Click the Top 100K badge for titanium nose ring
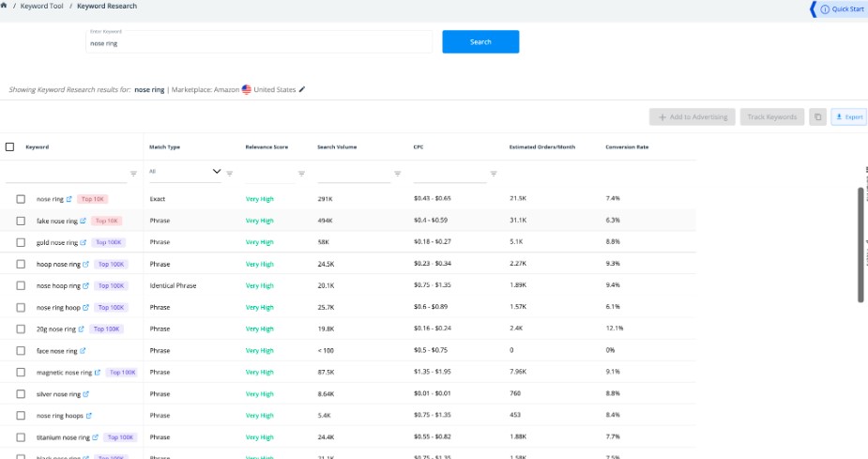Viewport: 868px width, 459px height. tap(120, 436)
